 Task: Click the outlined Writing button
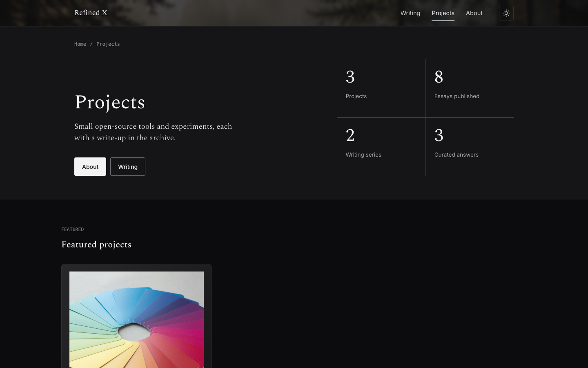pos(128,166)
